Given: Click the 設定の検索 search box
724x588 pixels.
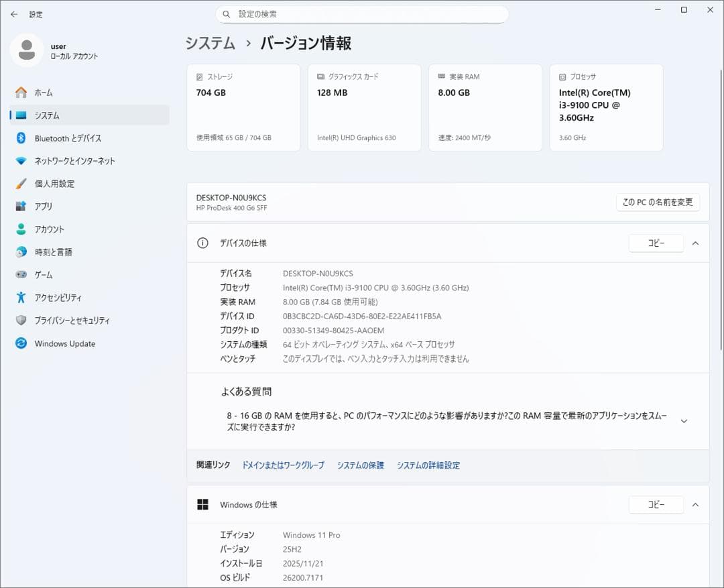Looking at the screenshot, I should tap(362, 14).
